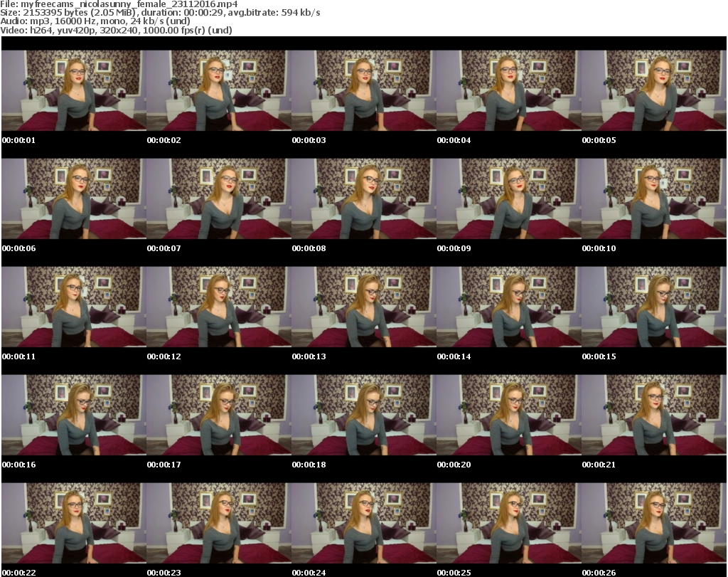The width and height of the screenshot is (728, 577).
Task: Select the thumbnail at 00:00:03
Action: click(x=363, y=90)
